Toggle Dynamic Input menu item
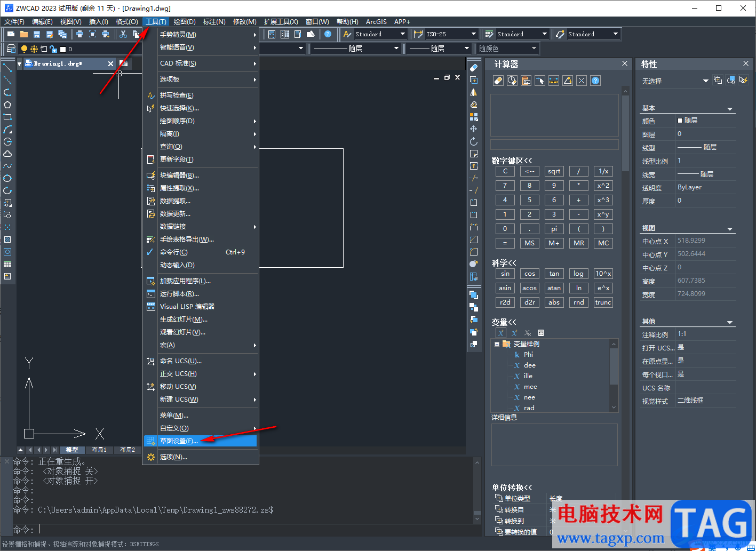756x551 pixels. tap(201, 265)
